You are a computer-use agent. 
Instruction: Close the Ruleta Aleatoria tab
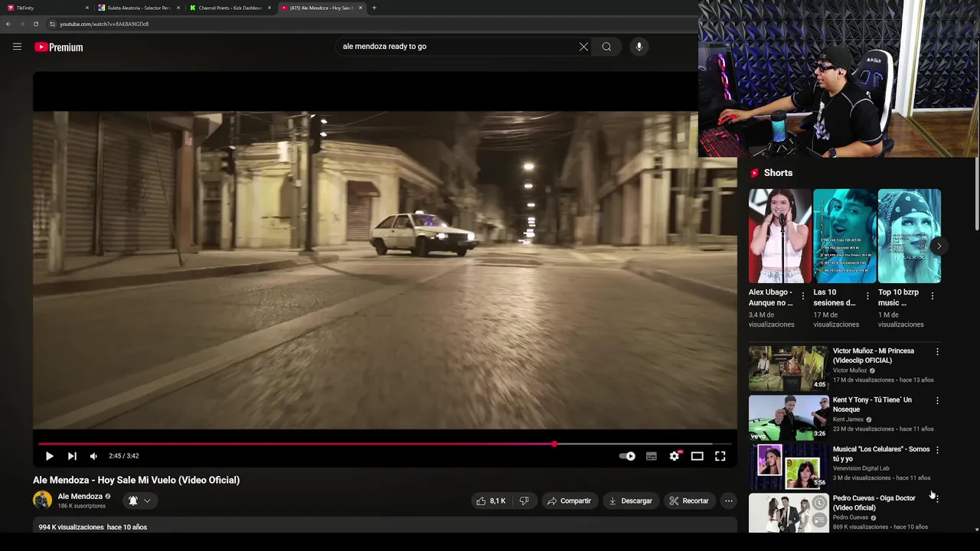[x=178, y=8]
